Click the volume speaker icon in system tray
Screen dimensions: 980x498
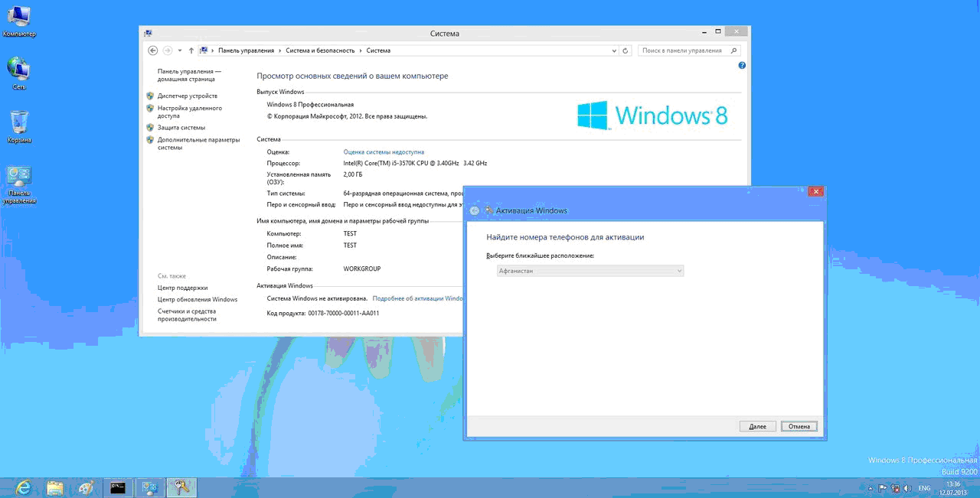[907, 487]
